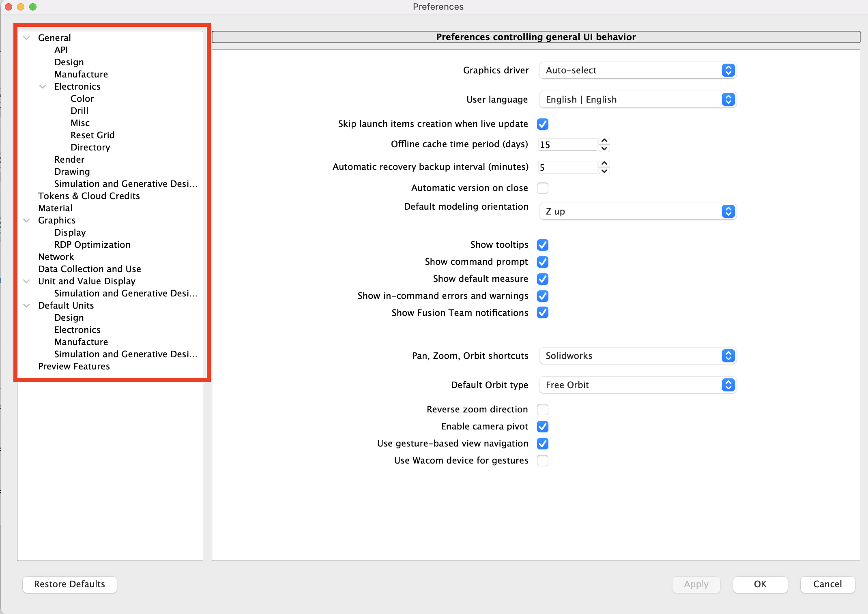Disable Show tooltips checkbox

542,245
